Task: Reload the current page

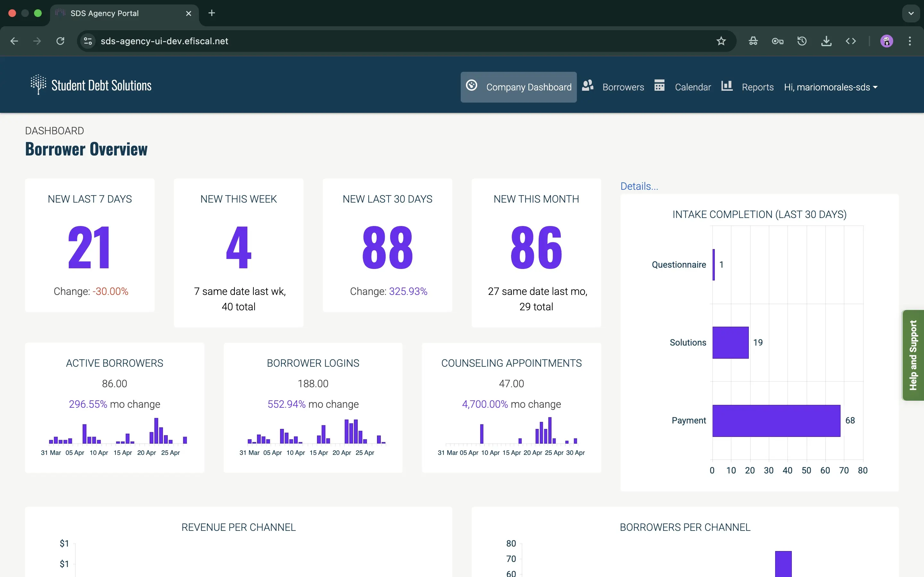Action: tap(60, 41)
